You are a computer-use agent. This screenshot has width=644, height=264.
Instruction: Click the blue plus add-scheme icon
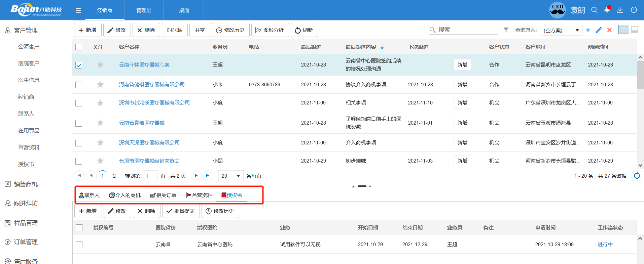588,30
